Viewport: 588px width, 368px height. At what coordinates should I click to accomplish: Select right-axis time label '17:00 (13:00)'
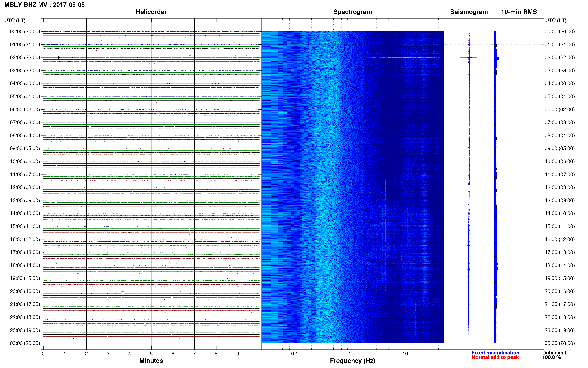click(560, 252)
